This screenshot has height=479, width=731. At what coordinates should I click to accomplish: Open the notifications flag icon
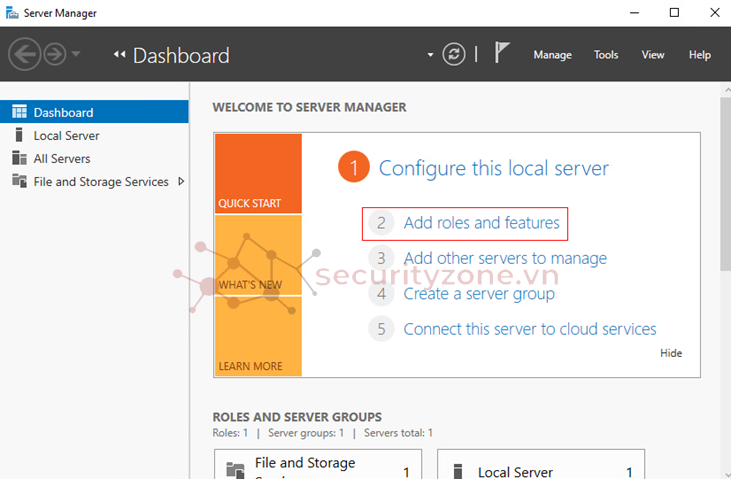(502, 54)
